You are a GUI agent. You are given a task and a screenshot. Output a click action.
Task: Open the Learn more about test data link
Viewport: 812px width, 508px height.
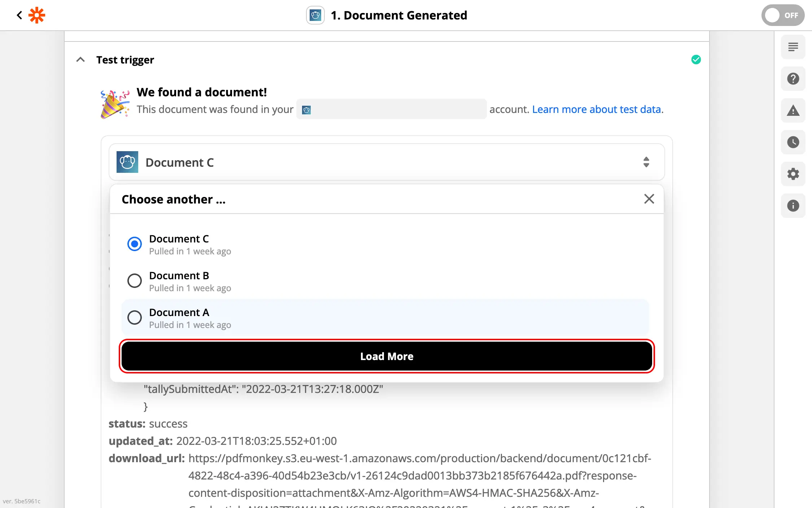[x=597, y=109]
